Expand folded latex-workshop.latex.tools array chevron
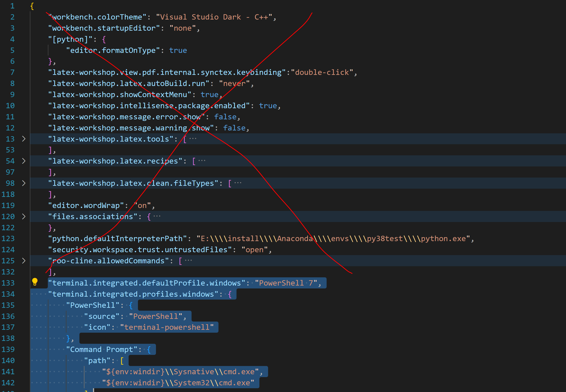566x392 pixels. pos(24,139)
